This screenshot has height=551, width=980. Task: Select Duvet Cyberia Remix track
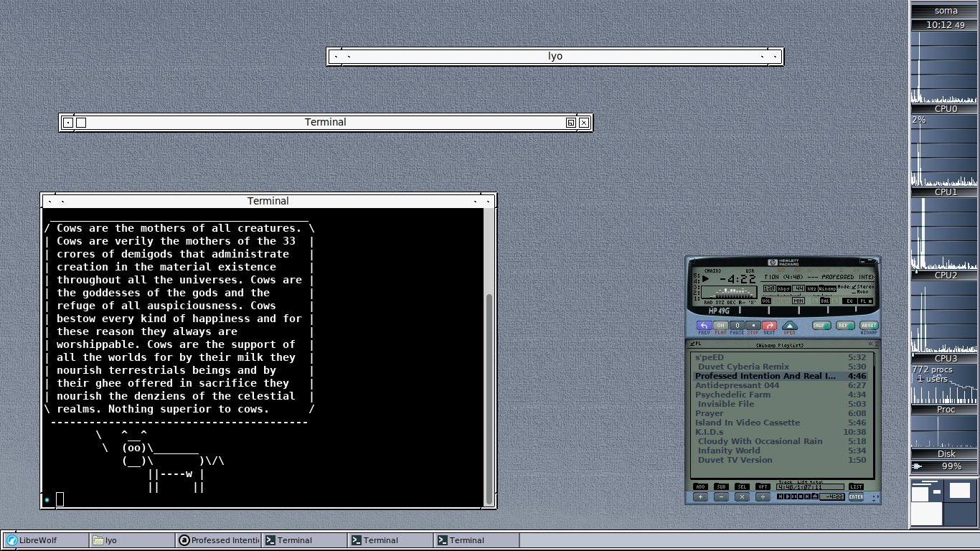click(781, 367)
